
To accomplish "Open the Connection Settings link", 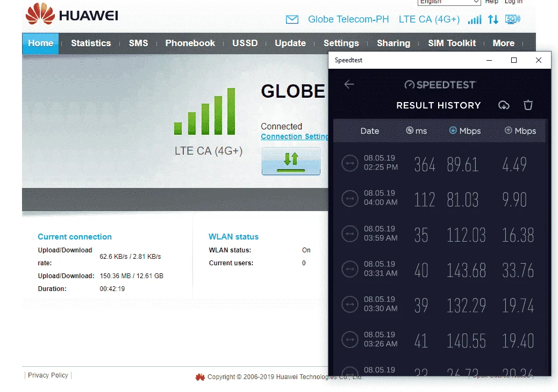I will tap(295, 136).
